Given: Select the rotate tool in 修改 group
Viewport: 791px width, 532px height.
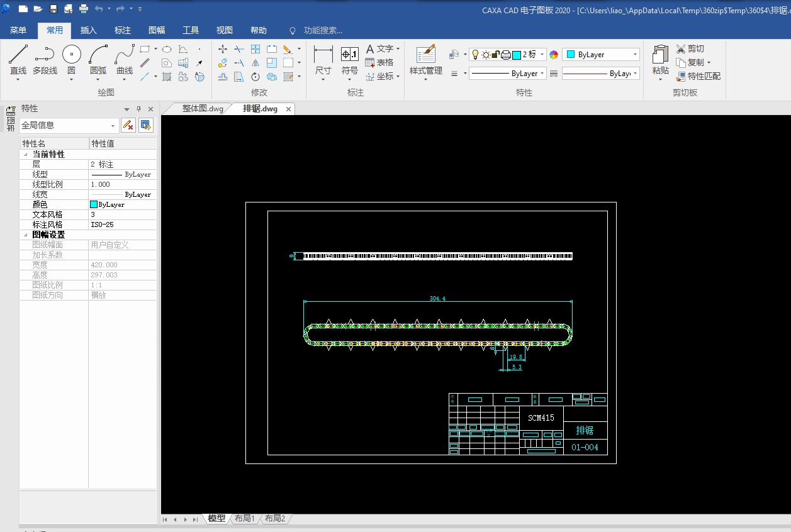Looking at the screenshot, I should pos(255,77).
